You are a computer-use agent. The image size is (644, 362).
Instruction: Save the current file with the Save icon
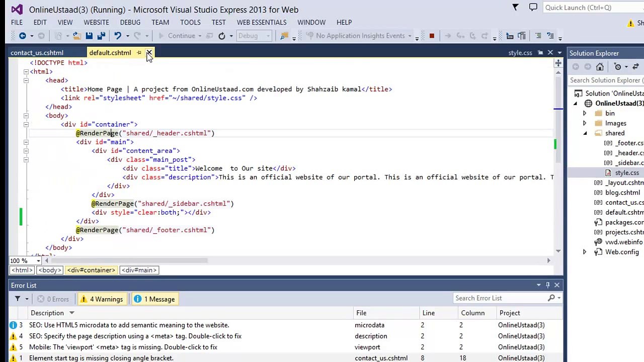pyautogui.click(x=89, y=36)
